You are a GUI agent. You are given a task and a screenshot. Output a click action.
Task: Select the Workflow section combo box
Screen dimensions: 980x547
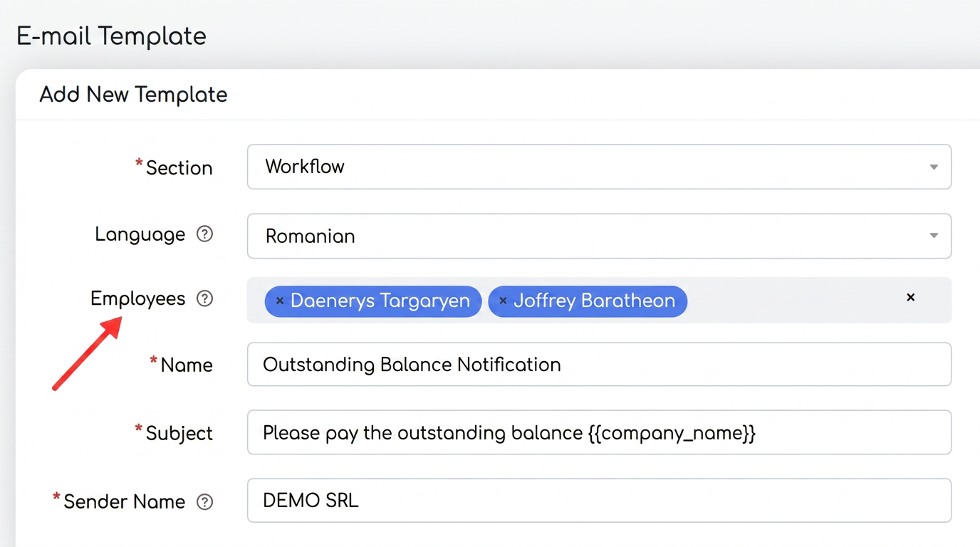pos(599,167)
